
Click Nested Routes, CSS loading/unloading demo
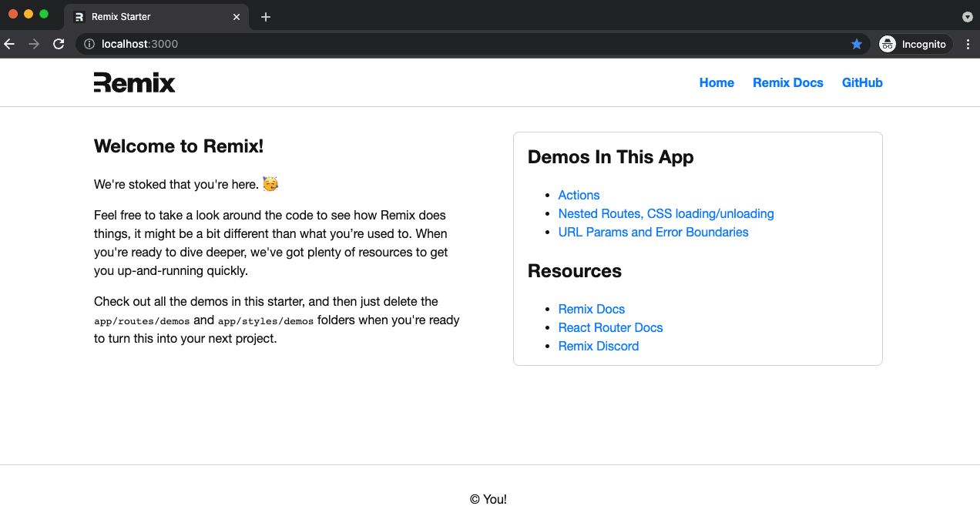coord(666,213)
